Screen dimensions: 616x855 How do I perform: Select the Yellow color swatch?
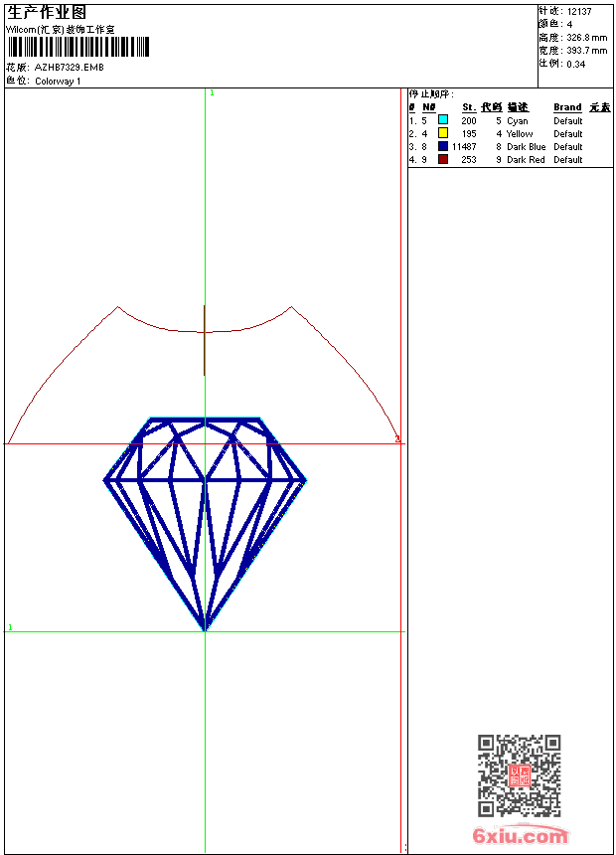click(x=443, y=133)
